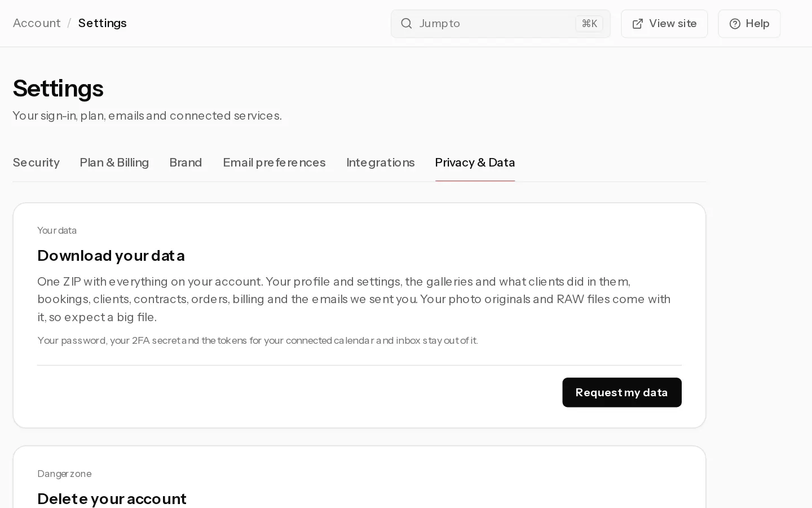Click the subtitle about sign-in, plan, emails

click(147, 116)
